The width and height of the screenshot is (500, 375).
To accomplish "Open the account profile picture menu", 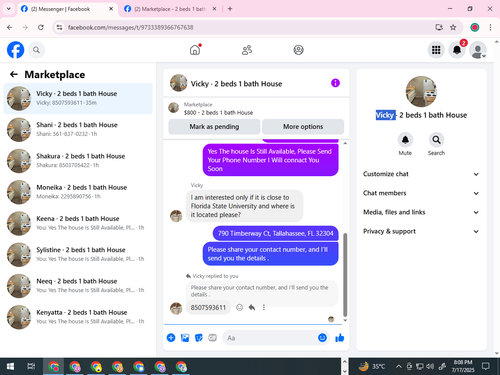I will coord(478,50).
